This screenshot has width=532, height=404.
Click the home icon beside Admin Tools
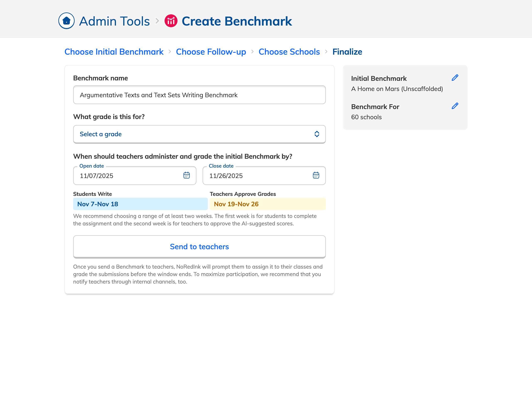click(x=66, y=21)
